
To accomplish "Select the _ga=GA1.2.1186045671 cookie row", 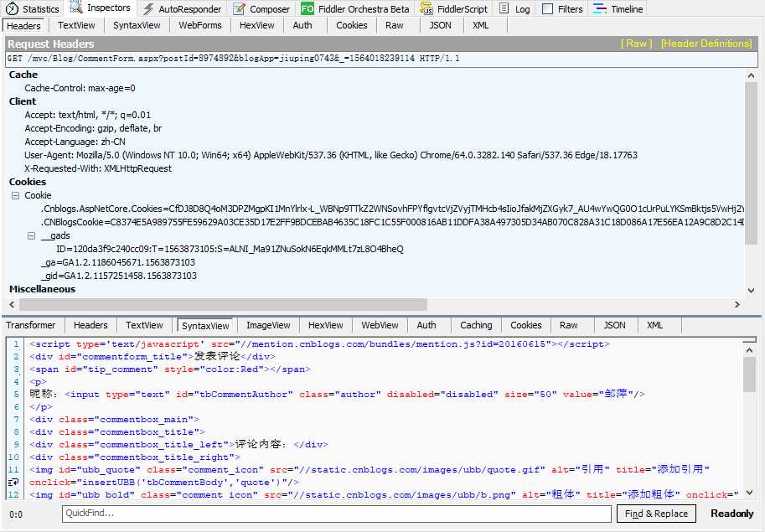I will pyautogui.click(x=118, y=262).
